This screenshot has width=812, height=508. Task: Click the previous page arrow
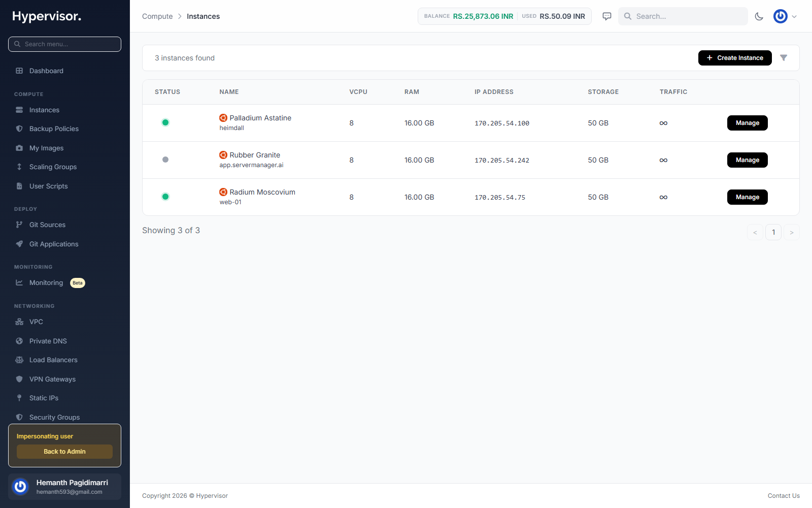click(755, 232)
